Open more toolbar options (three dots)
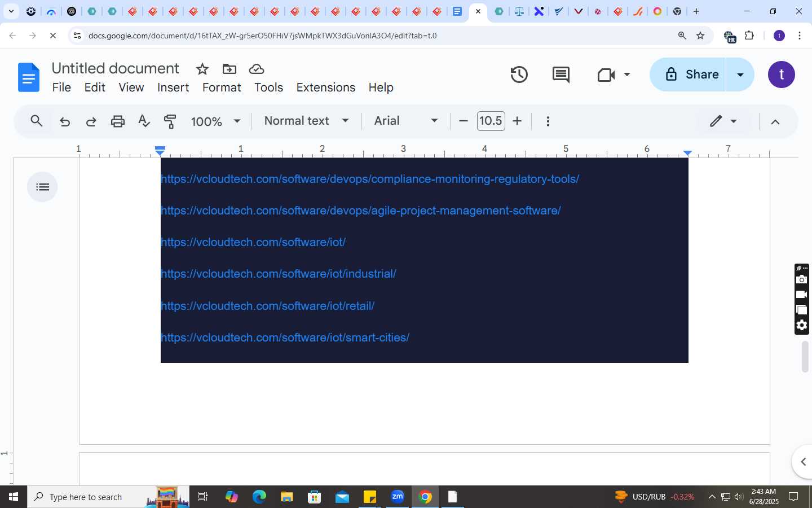Viewport: 812px width, 508px height. coord(548,121)
